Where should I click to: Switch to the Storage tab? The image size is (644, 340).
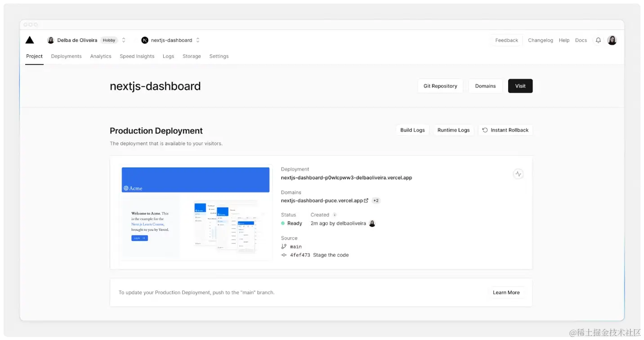[x=192, y=56]
